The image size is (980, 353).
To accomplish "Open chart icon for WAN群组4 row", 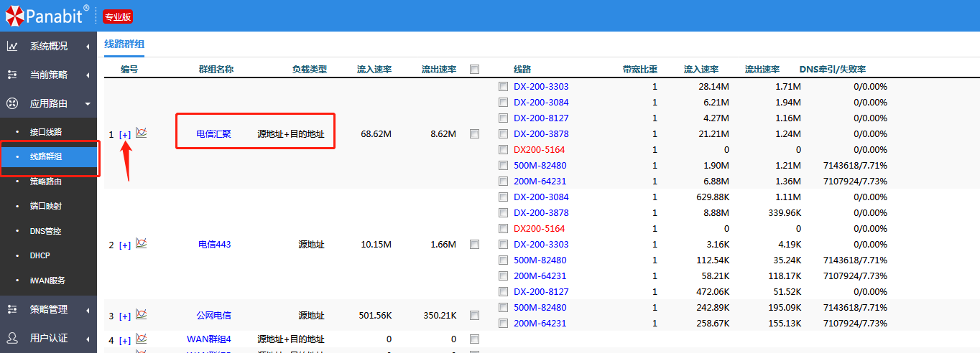I will (142, 339).
